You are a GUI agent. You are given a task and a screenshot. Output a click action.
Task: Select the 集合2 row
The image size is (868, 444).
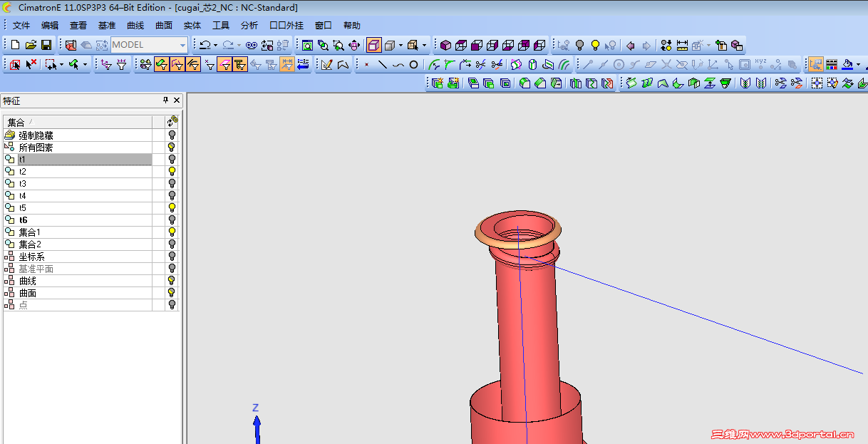tap(78, 244)
